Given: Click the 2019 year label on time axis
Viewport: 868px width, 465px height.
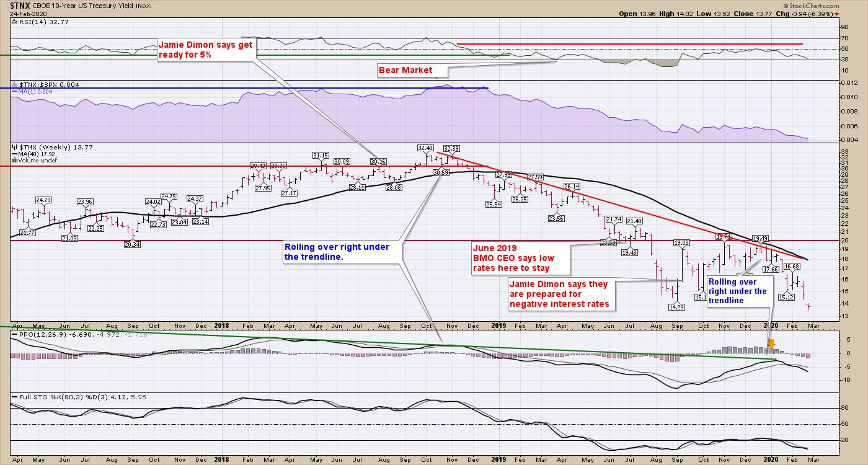Looking at the screenshot, I should [x=498, y=325].
